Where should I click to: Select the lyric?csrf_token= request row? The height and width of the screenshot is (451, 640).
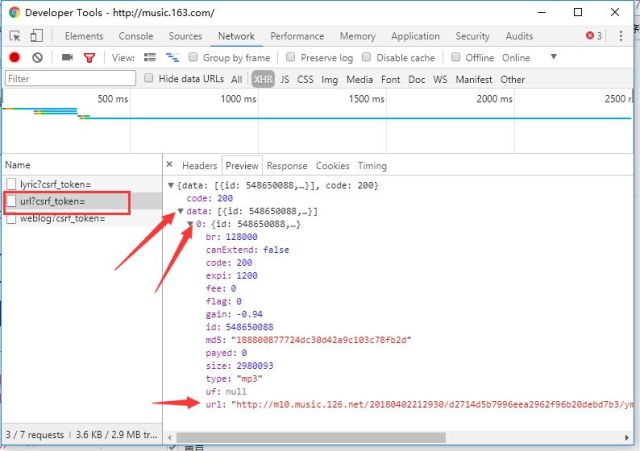[82, 184]
